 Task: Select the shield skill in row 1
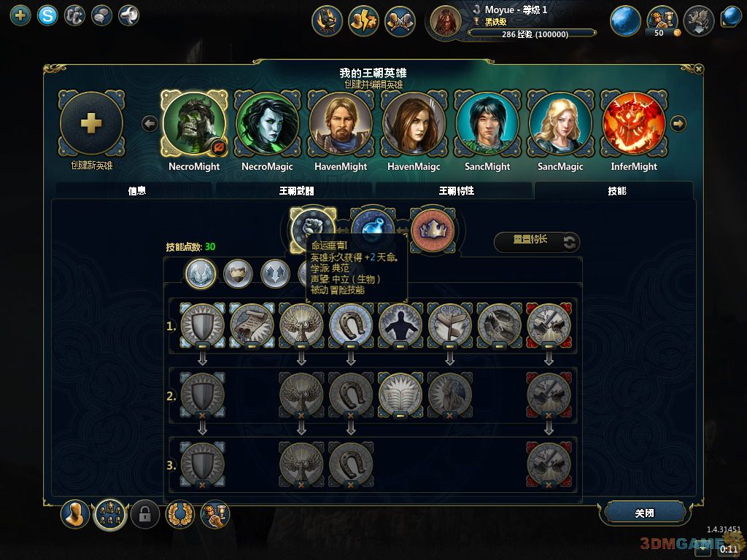[202, 326]
